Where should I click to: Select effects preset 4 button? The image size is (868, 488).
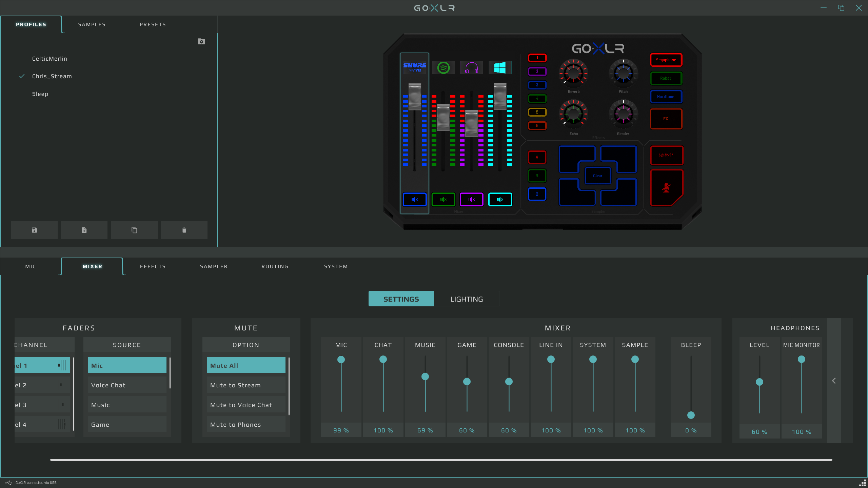click(x=537, y=99)
